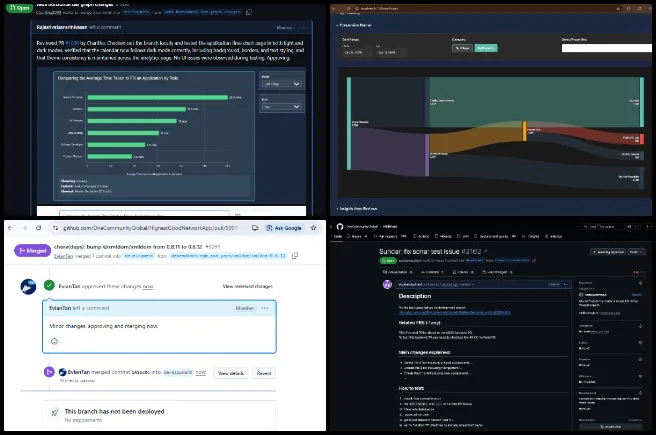
Task: Click the Milestone gear icon in the sidebar
Action: pyautogui.click(x=640, y=376)
